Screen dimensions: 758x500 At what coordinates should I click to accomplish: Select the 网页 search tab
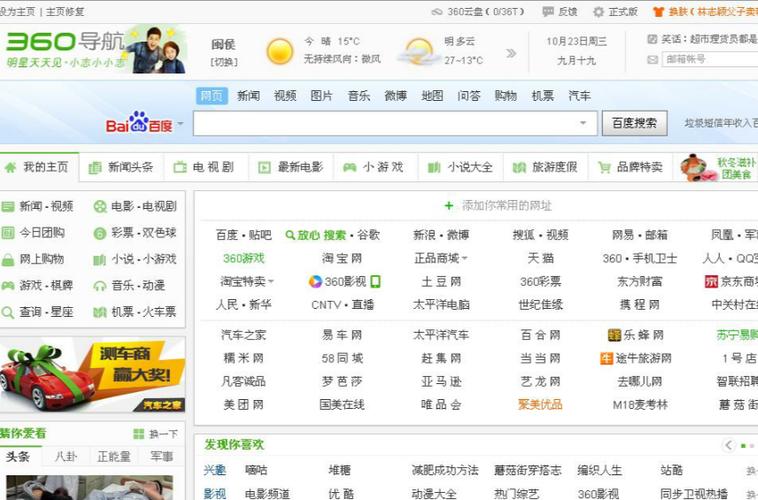click(212, 96)
